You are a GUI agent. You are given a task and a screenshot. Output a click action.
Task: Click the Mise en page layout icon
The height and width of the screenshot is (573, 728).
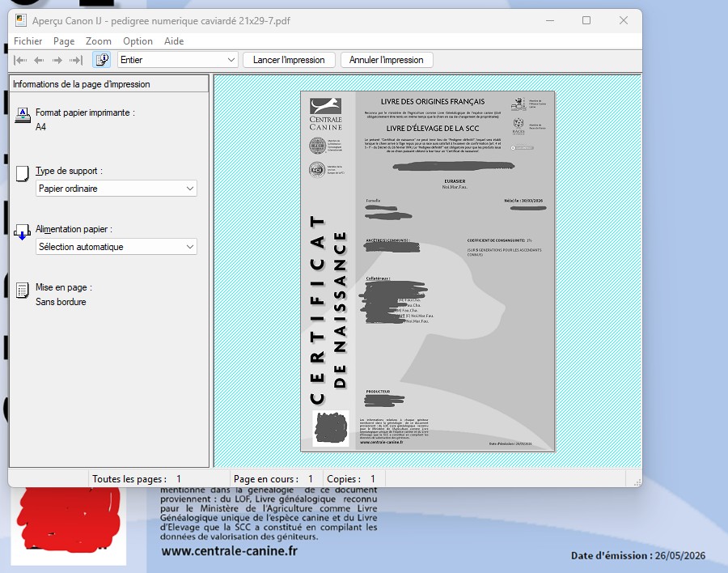(23, 290)
